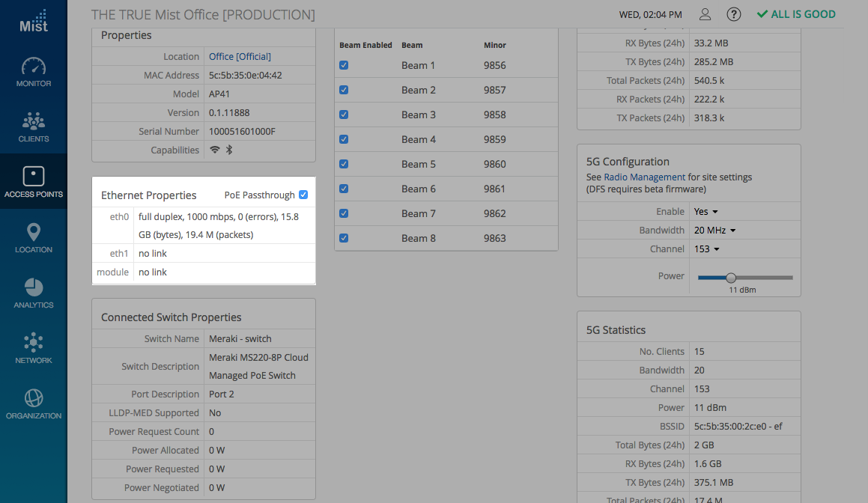
Task: Uncheck Beam 8 enabled checkbox
Action: [x=344, y=238]
